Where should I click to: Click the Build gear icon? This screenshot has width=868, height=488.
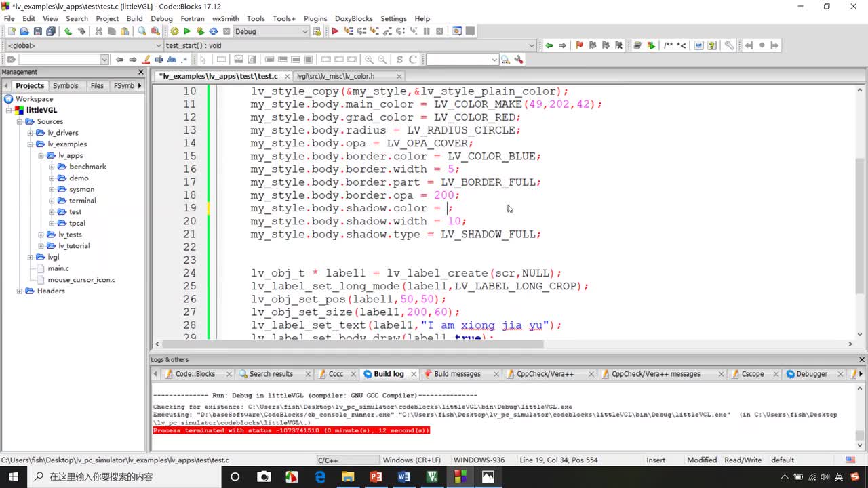tap(174, 31)
